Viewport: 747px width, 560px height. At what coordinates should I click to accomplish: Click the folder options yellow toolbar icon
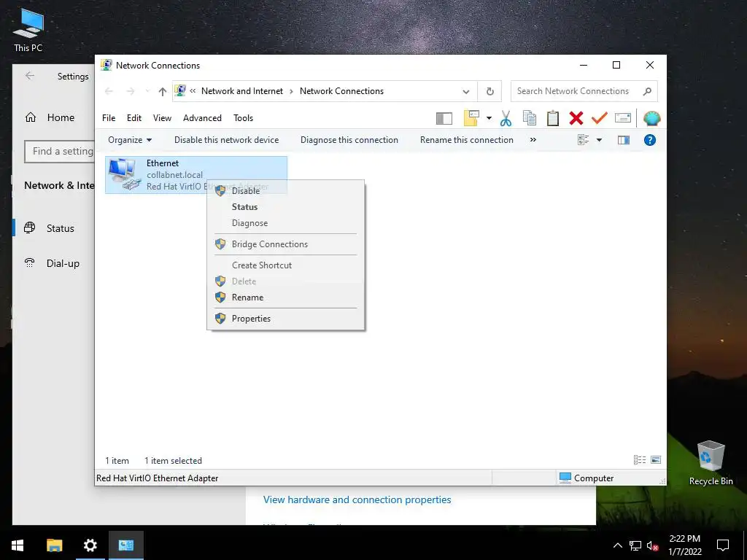click(x=471, y=118)
